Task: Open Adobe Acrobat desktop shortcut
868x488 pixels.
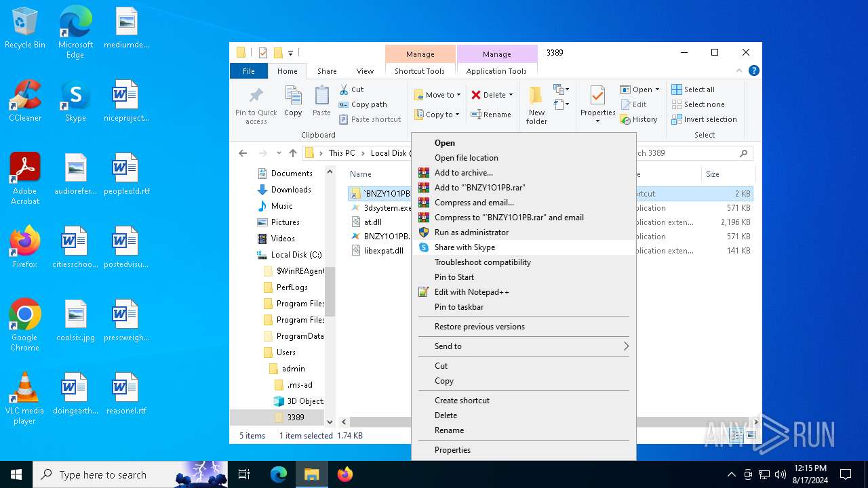Action: [x=25, y=180]
